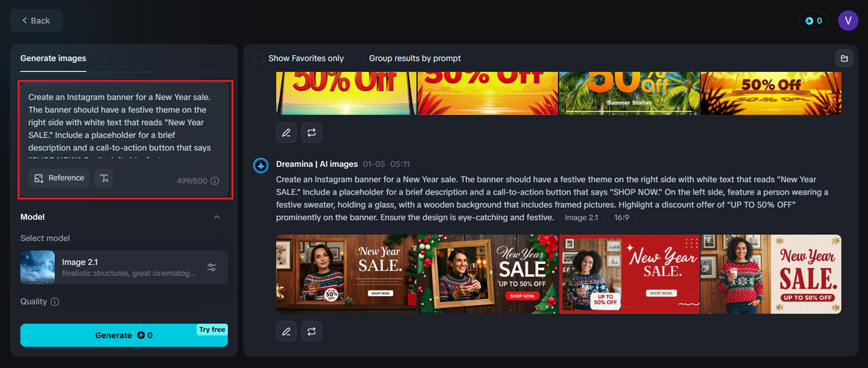Click the 01-05 05:11 timestamp
The image size is (868, 368).
click(x=386, y=164)
